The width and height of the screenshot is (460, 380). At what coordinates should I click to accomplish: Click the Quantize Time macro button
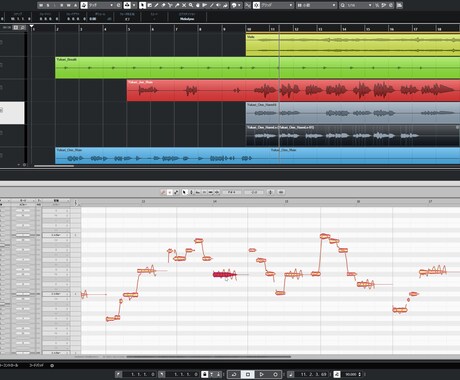pyautogui.click(x=281, y=192)
